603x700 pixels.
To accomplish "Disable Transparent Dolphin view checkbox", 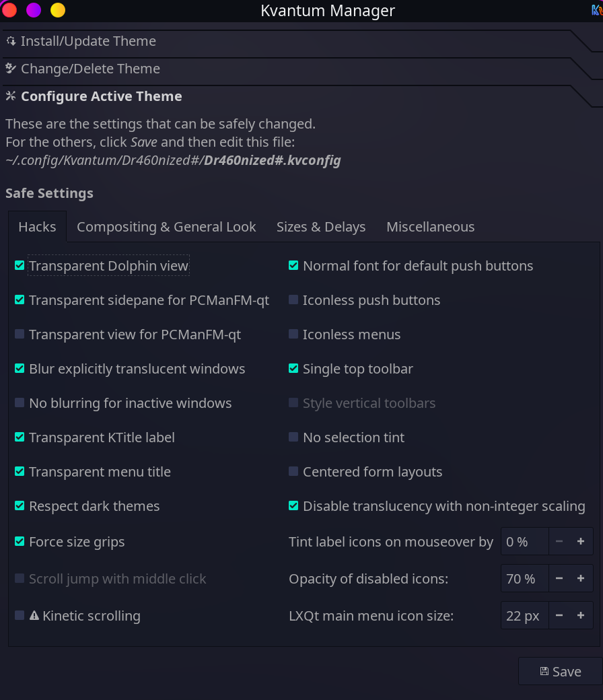I will tap(20, 266).
